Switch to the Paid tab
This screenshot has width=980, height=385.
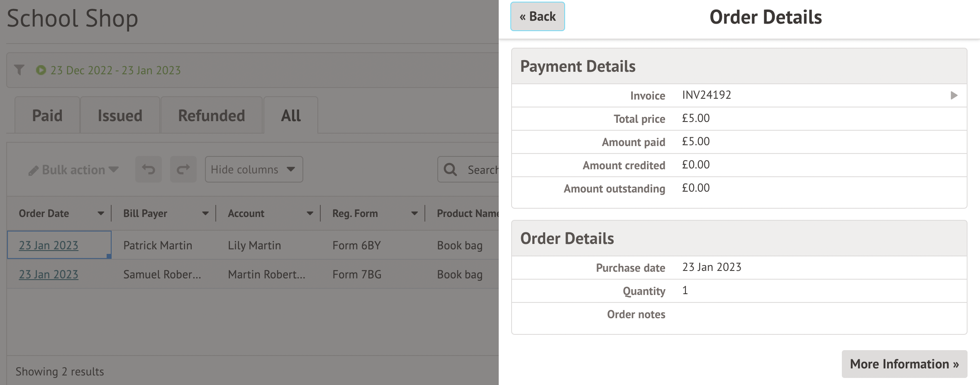[x=47, y=115]
